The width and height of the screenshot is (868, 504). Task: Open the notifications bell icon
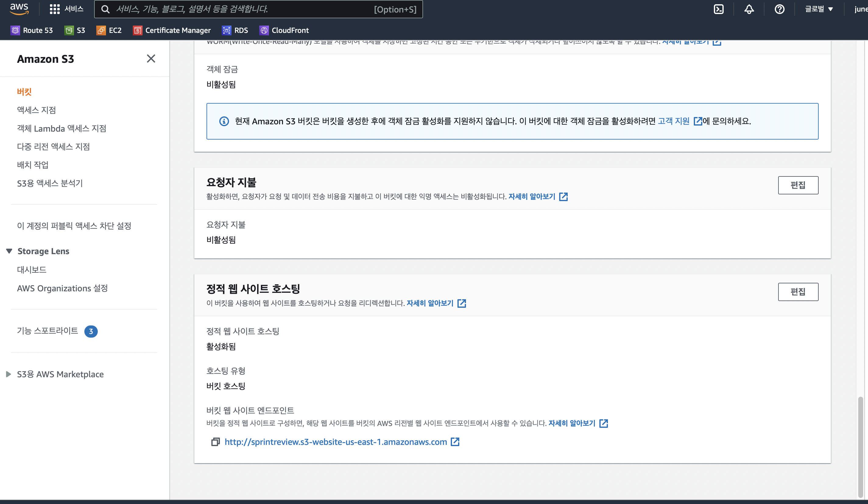coord(749,9)
